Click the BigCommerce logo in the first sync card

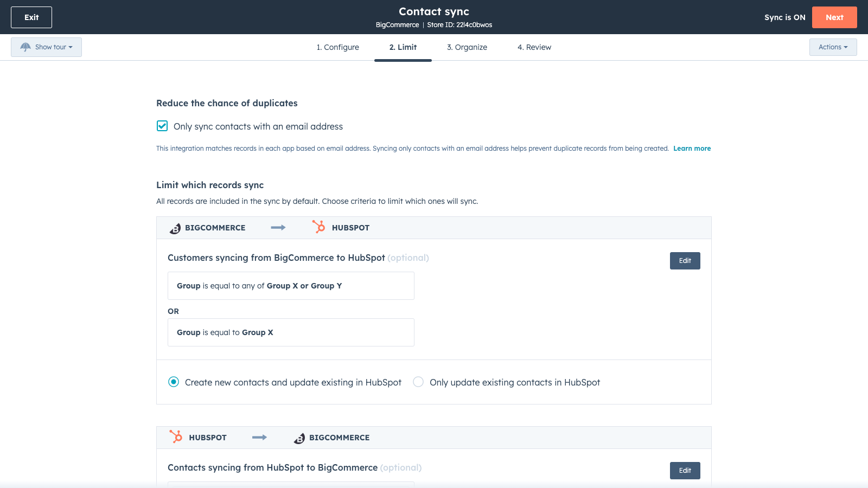[x=175, y=228]
